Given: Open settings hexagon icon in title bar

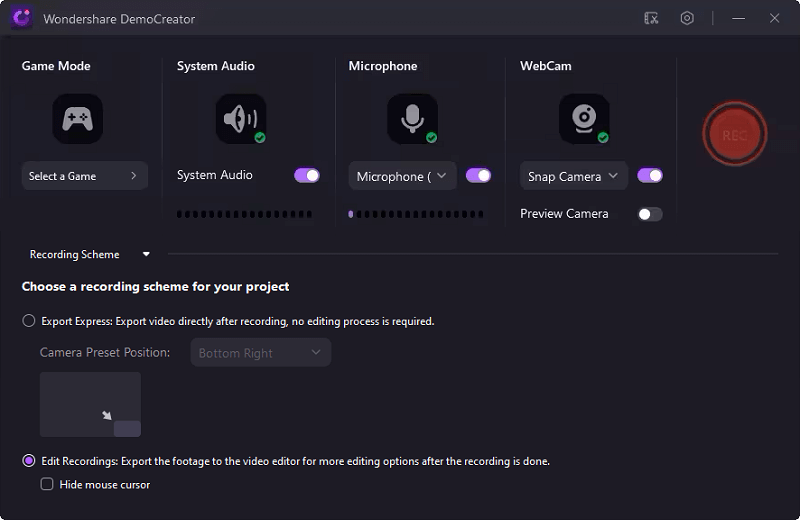Looking at the screenshot, I should point(687,18).
